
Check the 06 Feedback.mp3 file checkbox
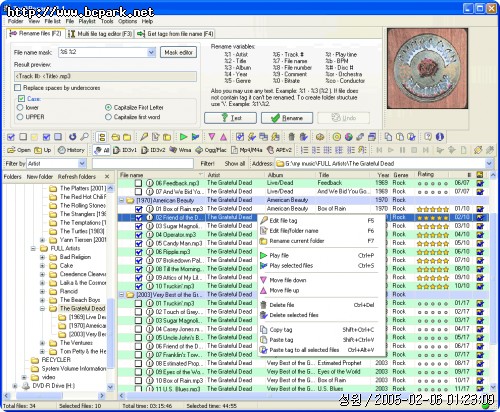coord(138,183)
